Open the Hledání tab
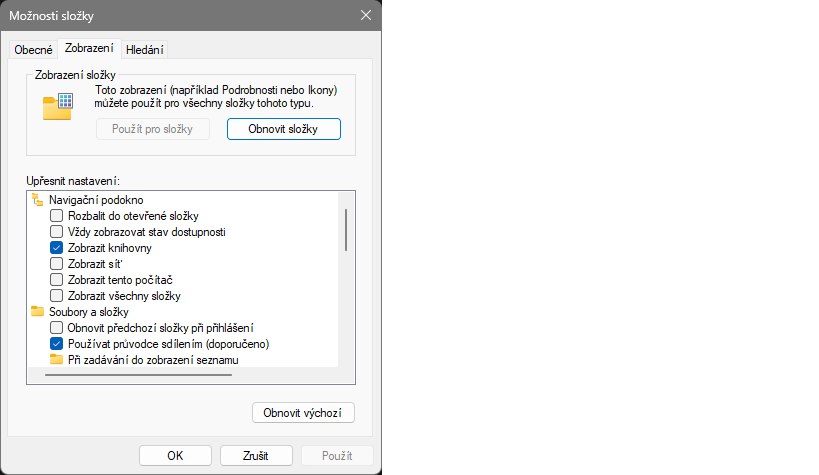Screen dimensions: 819x475 coord(145,50)
